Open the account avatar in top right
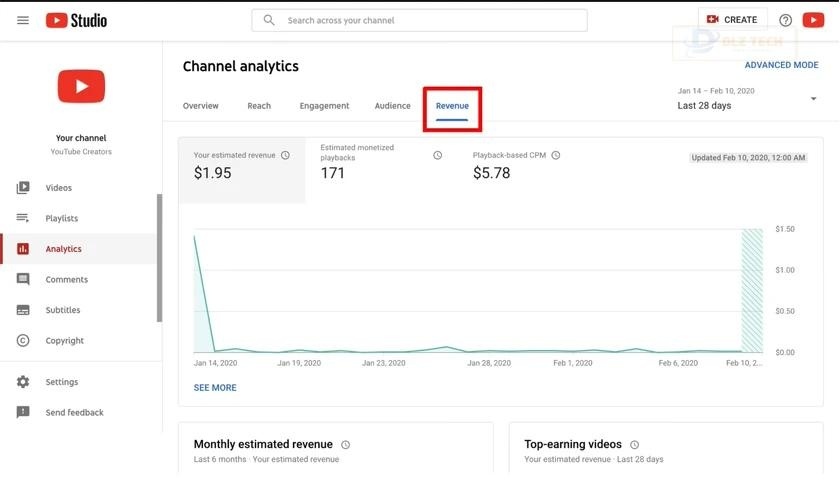This screenshot has height=500, width=840. coord(813,20)
